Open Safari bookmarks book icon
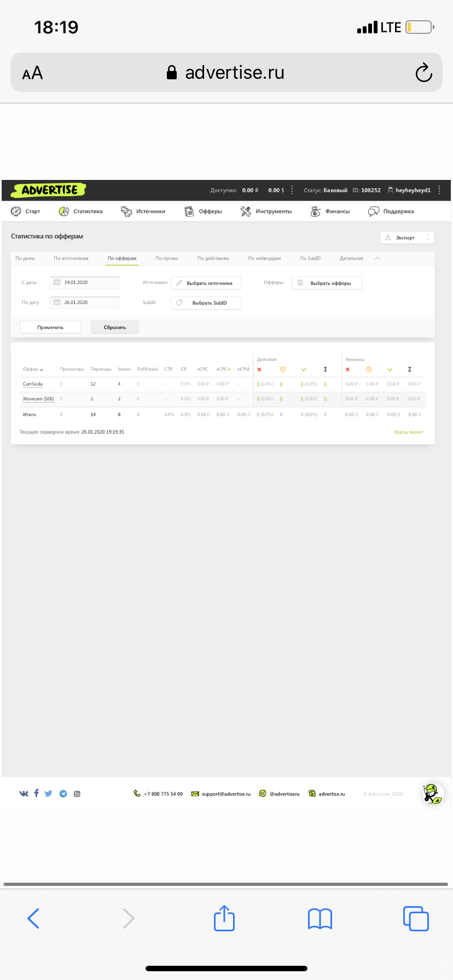The height and width of the screenshot is (980, 453). tap(320, 919)
